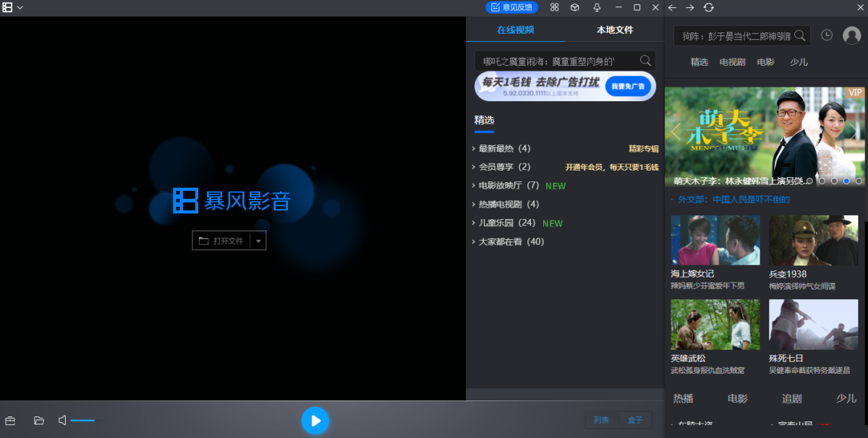
Task: Expand the 大家都在看 (40) category
Action: coord(508,241)
